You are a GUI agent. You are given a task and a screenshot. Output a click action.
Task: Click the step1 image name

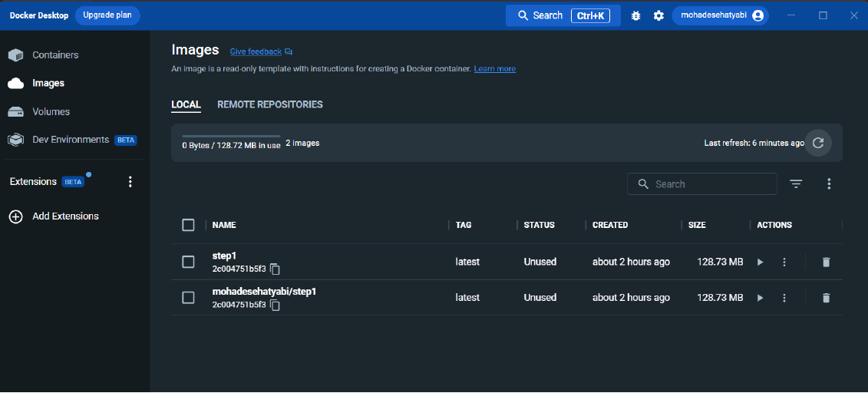[x=224, y=256]
